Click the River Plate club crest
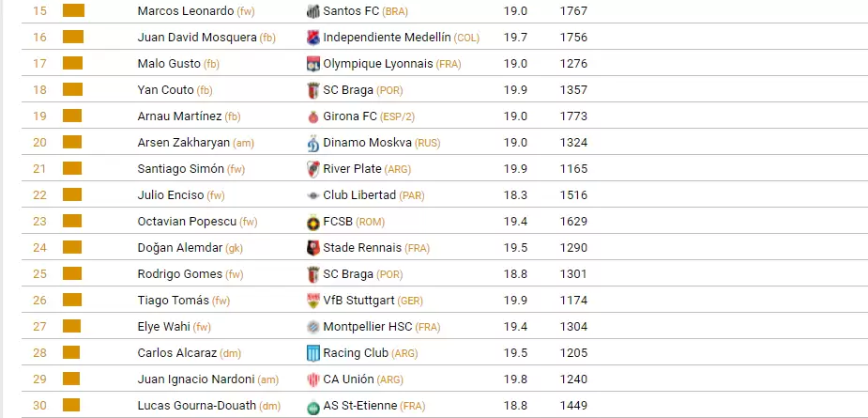The height and width of the screenshot is (418, 868). (313, 169)
